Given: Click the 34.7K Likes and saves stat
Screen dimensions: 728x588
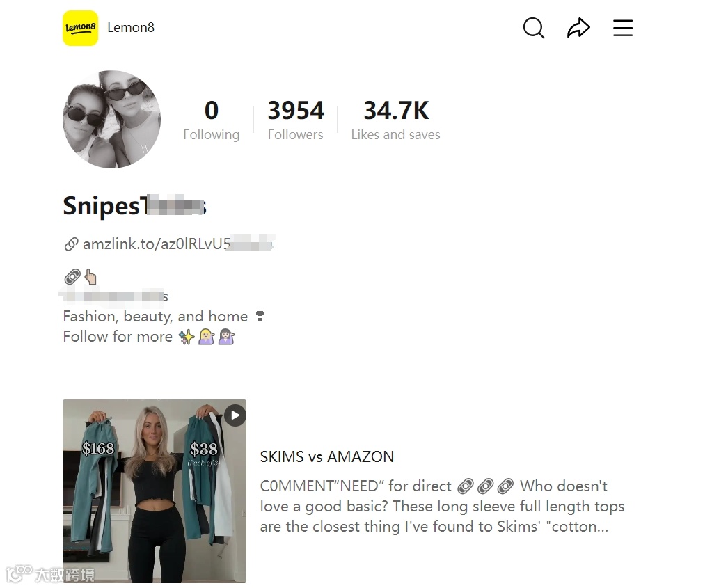Looking at the screenshot, I should coord(395,120).
